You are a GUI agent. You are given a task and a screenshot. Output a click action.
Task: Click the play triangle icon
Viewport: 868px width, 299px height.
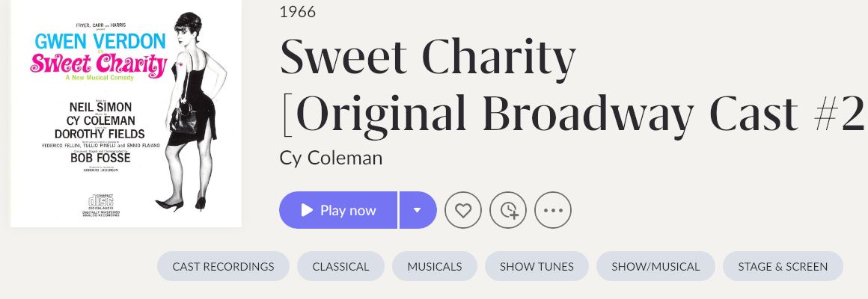click(307, 210)
